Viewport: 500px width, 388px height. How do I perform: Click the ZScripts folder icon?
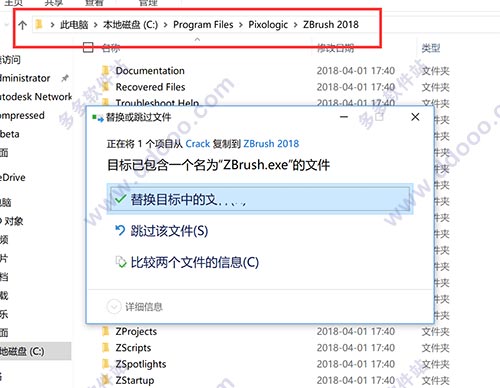106,348
